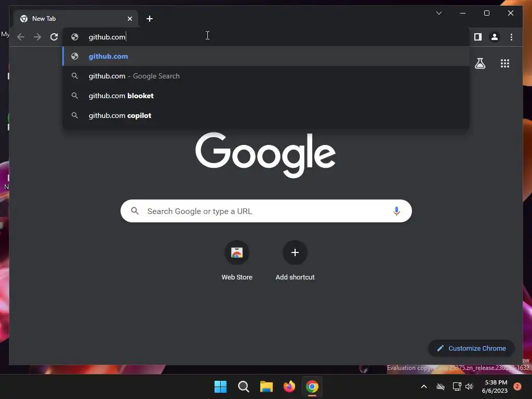532x399 pixels.
Task: Open Windows taskbar search
Action: coord(243,387)
